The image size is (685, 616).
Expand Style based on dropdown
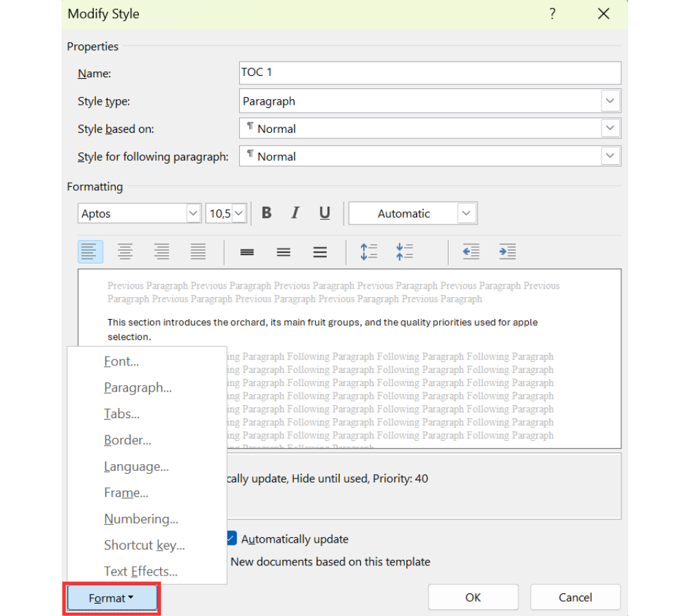click(x=610, y=129)
